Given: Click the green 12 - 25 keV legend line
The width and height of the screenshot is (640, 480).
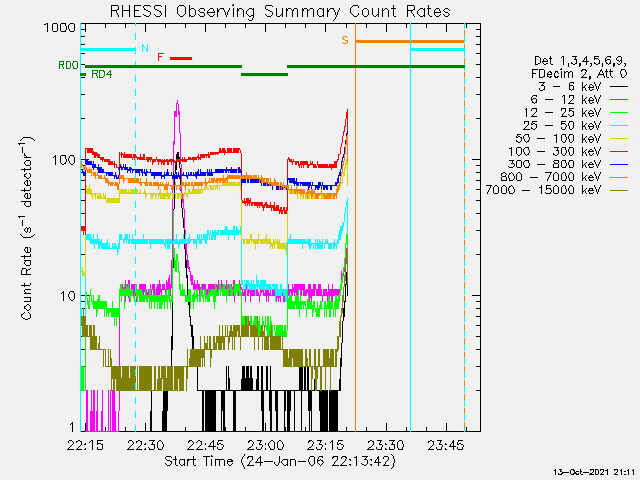Looking at the screenshot, I should click(619, 113).
